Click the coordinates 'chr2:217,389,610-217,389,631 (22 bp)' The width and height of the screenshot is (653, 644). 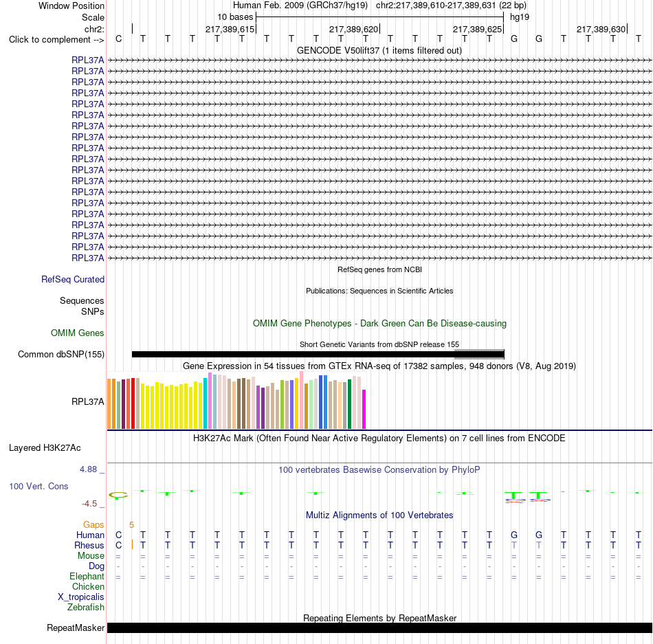pyautogui.click(x=451, y=5)
